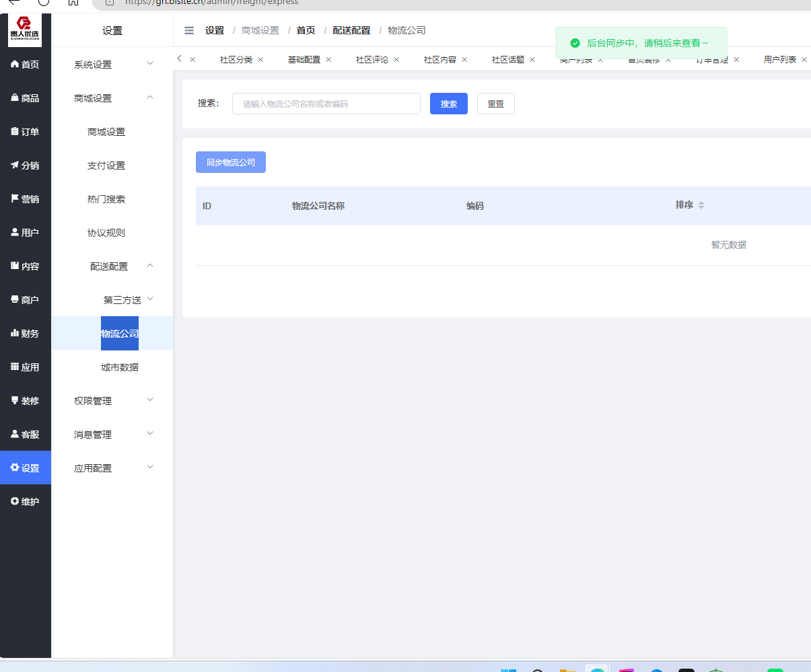Open the 客服 customer service icon

click(15, 435)
